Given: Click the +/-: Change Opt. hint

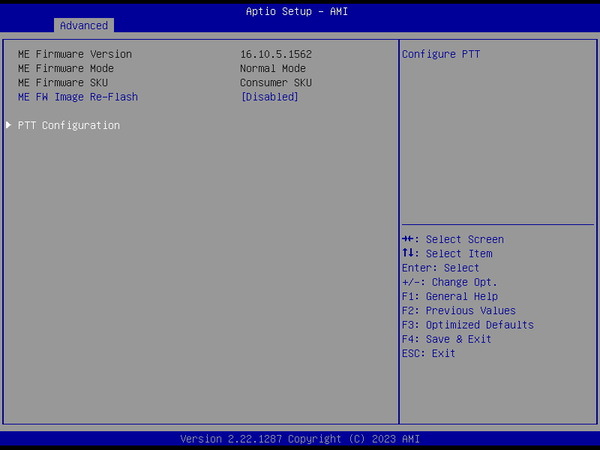Looking at the screenshot, I should [x=450, y=282].
